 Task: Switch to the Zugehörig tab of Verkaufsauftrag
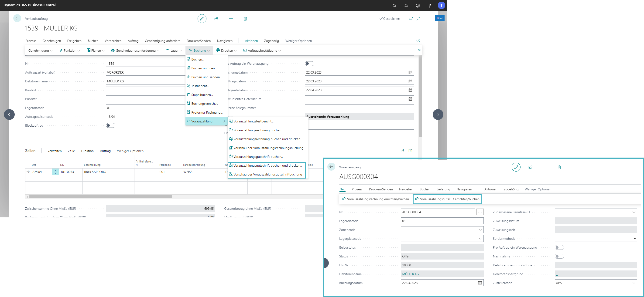pyautogui.click(x=271, y=41)
